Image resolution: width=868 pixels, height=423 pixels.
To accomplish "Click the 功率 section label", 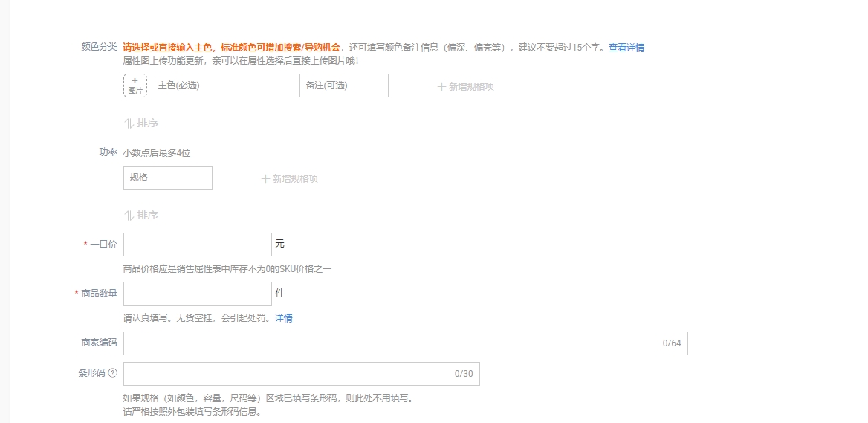I will (108, 152).
